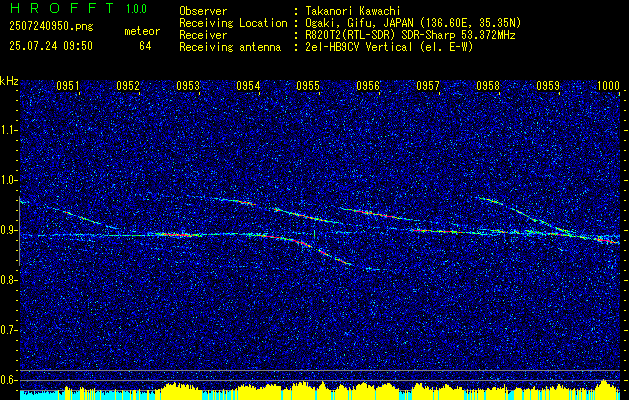Click the 0958 time marker
629x400 pixels.
click(488, 85)
